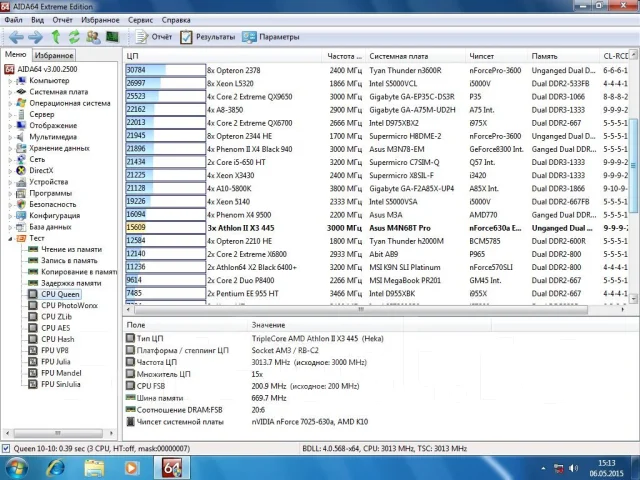Expand the Системная плата tree node
640x480 pixels.
pyautogui.click(x=11, y=92)
